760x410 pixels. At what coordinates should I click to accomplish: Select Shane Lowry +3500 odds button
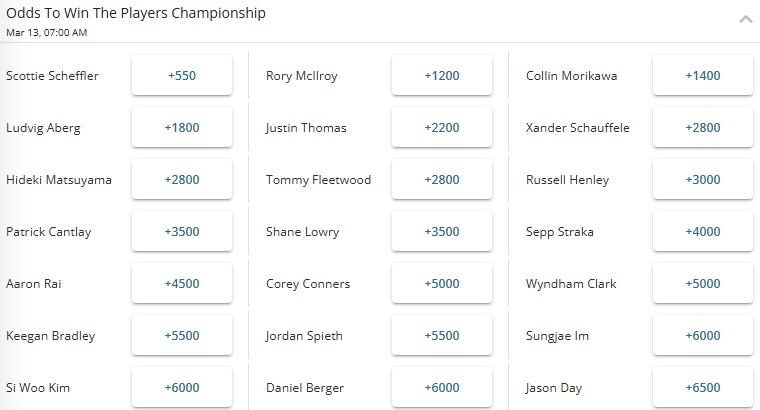[442, 232]
